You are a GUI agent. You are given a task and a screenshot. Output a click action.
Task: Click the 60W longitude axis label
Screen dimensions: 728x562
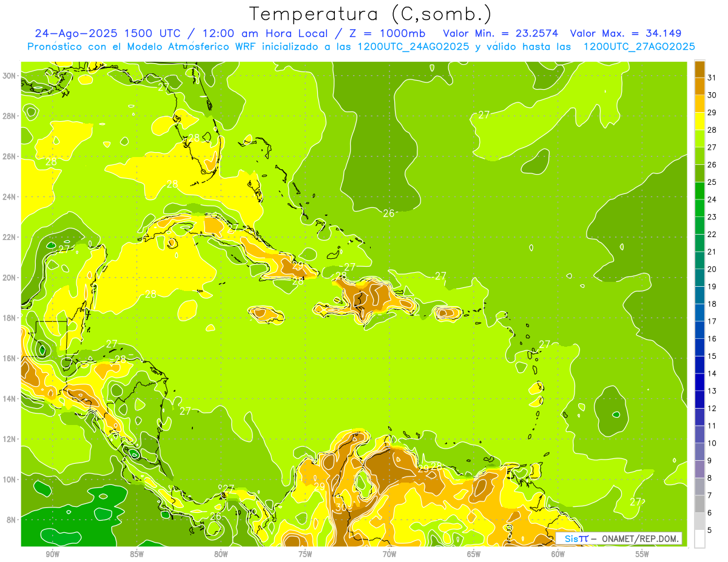[x=558, y=554]
